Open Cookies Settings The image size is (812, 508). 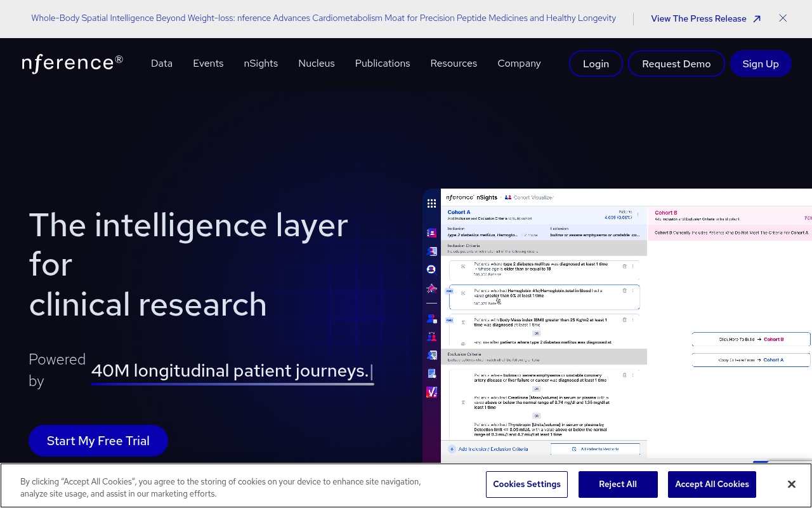527,485
